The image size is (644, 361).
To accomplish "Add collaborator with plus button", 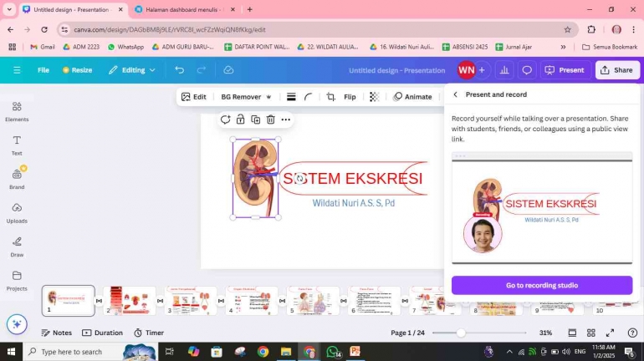I will tap(482, 70).
